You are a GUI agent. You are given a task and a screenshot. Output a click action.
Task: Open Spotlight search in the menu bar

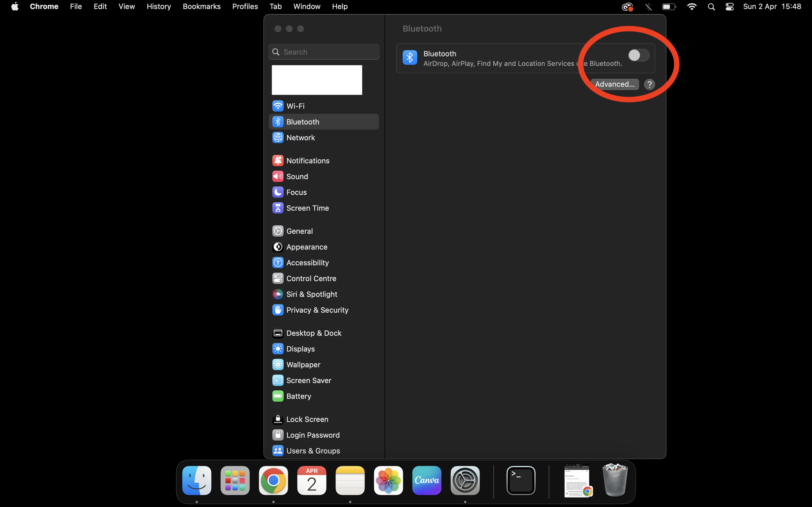point(711,6)
